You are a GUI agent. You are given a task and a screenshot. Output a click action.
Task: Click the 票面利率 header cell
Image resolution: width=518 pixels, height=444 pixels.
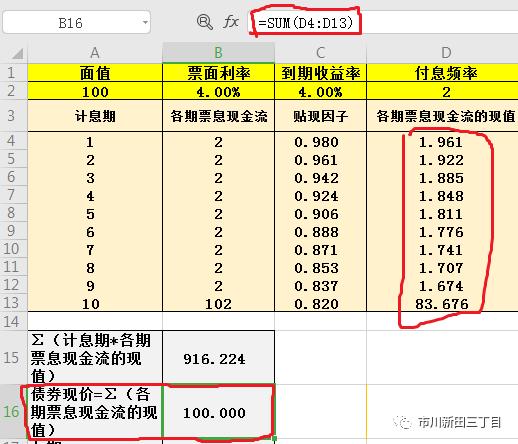[x=218, y=73]
